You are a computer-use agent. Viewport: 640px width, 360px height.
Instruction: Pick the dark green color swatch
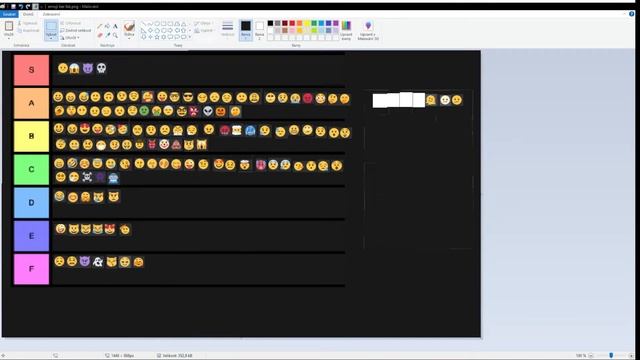tap(314, 23)
